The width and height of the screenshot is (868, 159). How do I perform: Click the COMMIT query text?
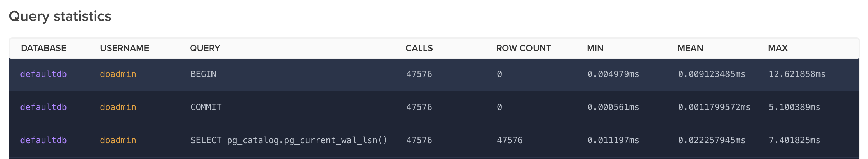point(206,107)
